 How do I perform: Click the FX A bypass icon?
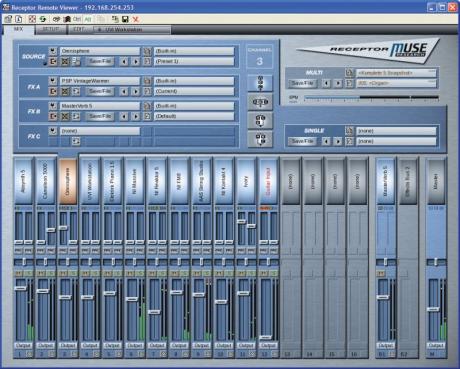pyautogui.click(x=53, y=91)
